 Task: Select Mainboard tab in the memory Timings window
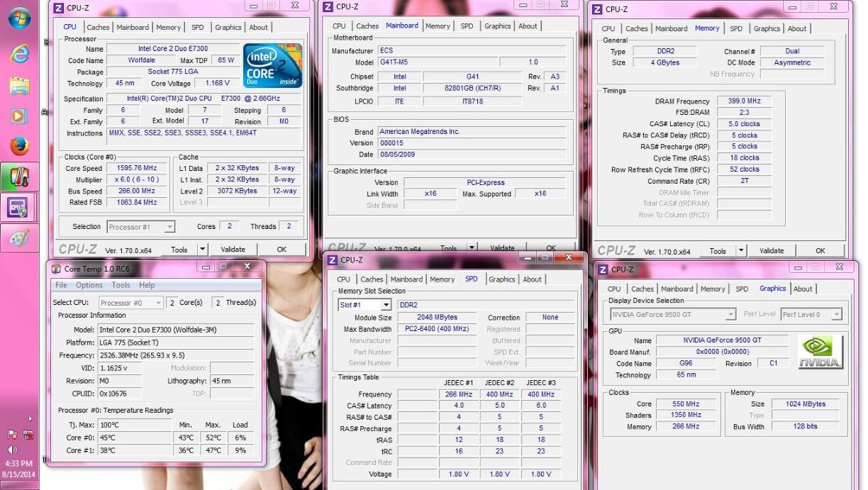(x=671, y=29)
